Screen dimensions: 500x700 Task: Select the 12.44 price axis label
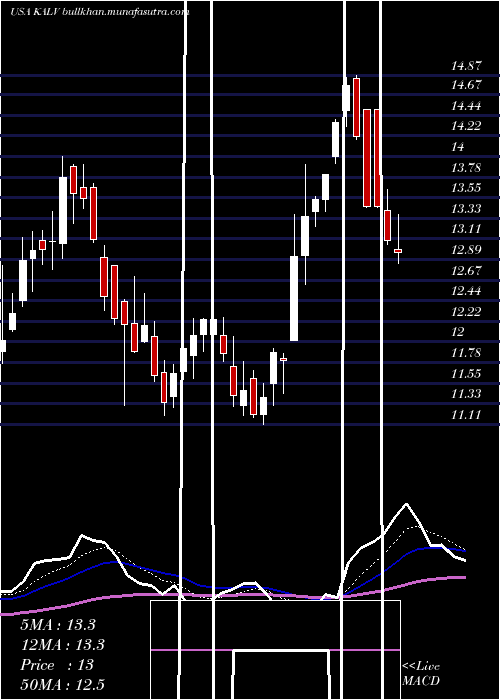click(466, 291)
